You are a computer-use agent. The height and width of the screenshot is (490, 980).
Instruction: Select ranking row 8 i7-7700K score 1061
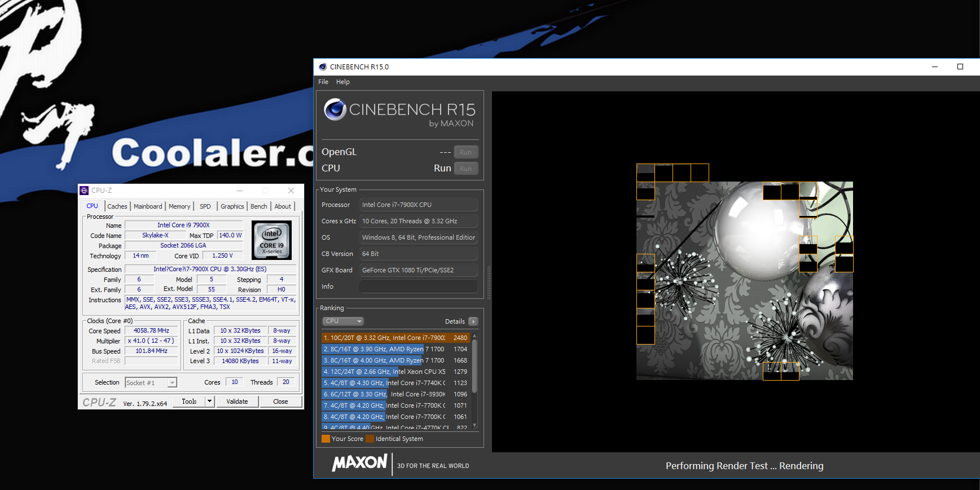(x=395, y=417)
